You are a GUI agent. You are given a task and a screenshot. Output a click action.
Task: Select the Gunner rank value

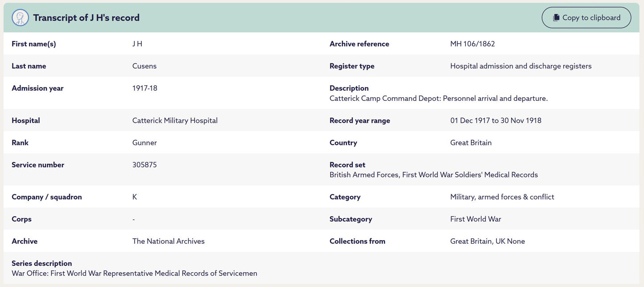point(144,143)
